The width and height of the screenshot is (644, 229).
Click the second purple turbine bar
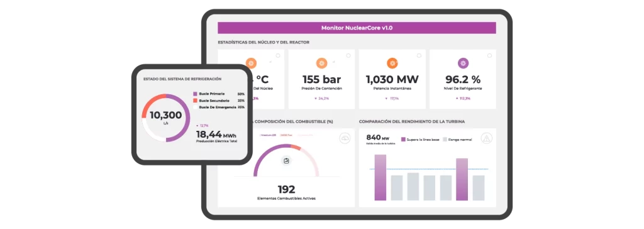coord(462,179)
